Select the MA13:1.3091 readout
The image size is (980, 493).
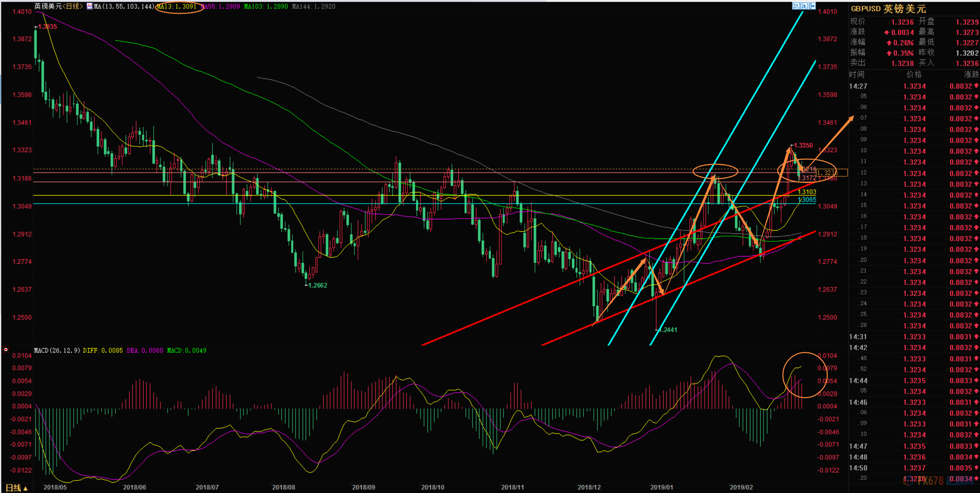(177, 7)
